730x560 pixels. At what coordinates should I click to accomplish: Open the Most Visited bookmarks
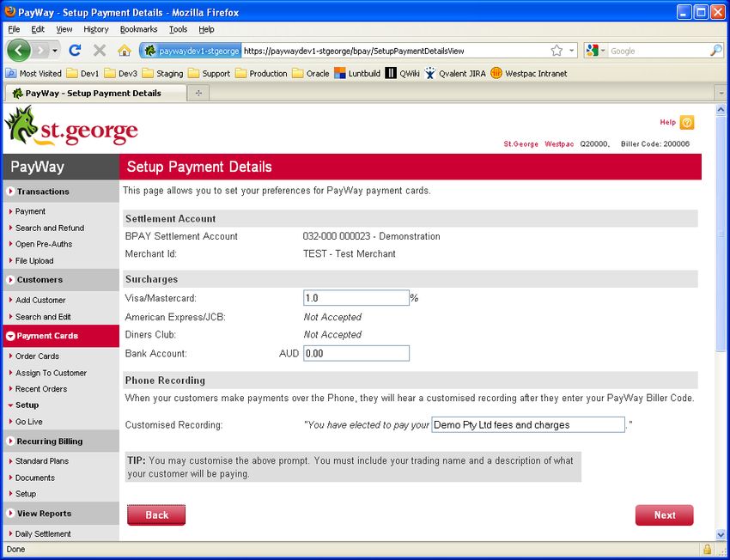pos(34,74)
